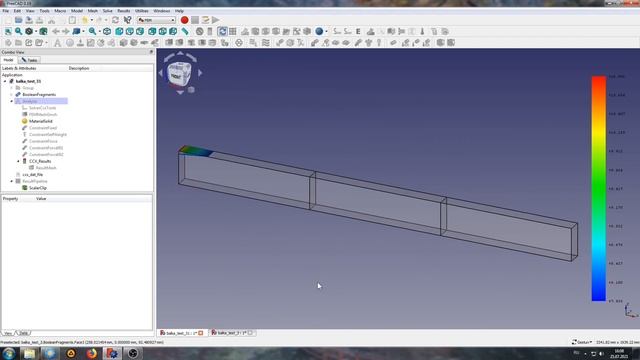Click the Open document folder icon

pyautogui.click(x=18, y=20)
